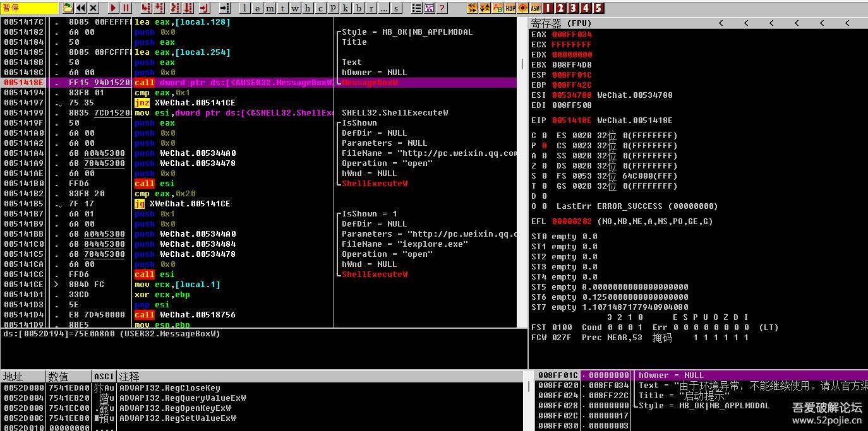Close the program with the X toolbar icon
868x431 pixels.
[x=93, y=8]
